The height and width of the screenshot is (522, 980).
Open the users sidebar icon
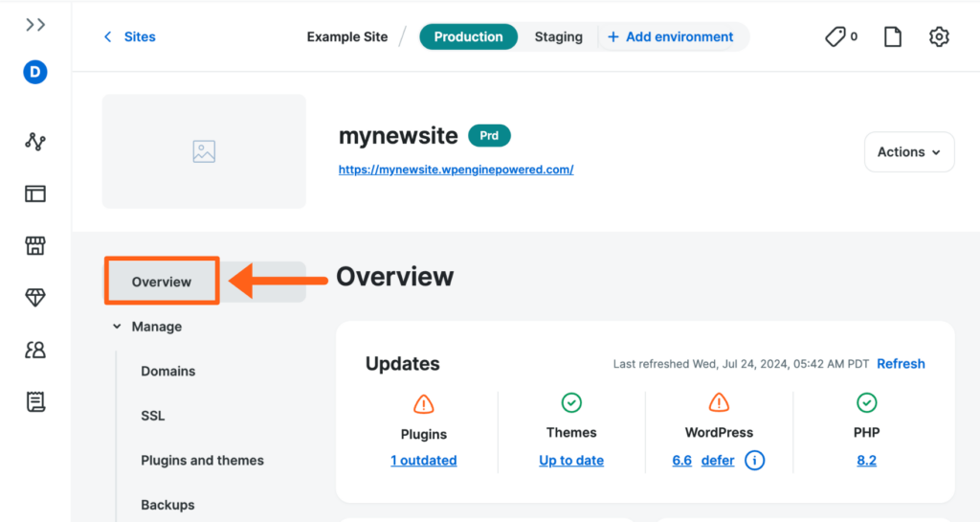[35, 350]
